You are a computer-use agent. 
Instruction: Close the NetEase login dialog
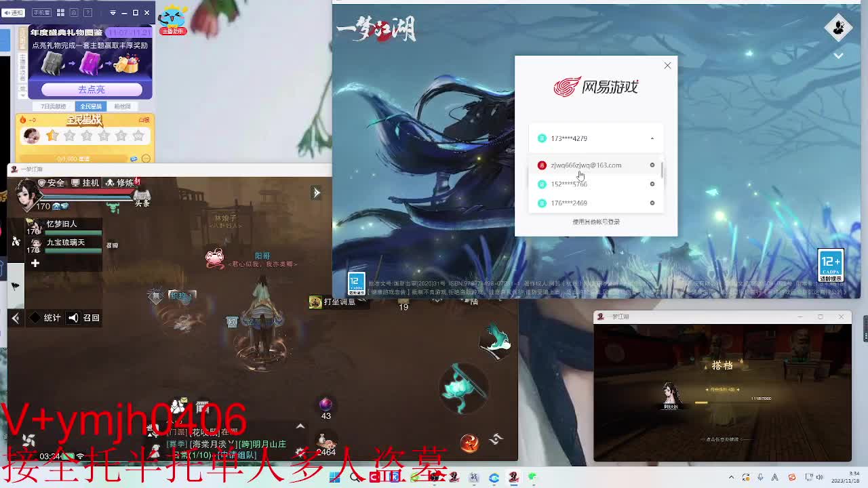[667, 65]
